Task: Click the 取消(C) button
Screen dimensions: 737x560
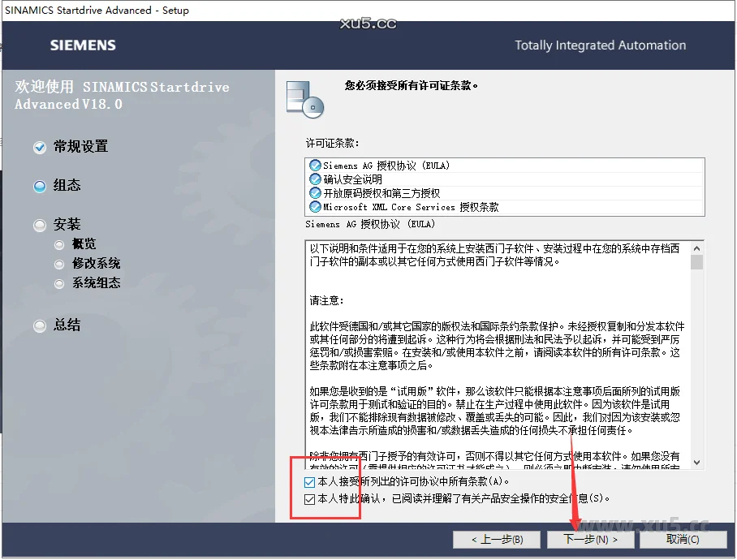Action: [x=684, y=539]
